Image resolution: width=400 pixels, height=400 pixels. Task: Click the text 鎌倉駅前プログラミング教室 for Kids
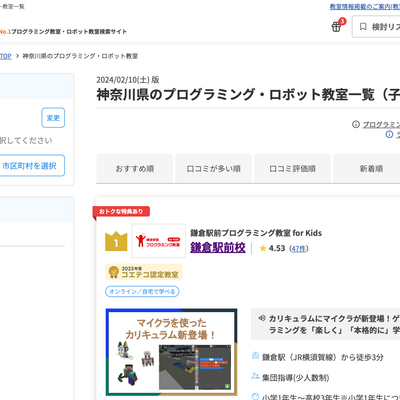(x=256, y=233)
